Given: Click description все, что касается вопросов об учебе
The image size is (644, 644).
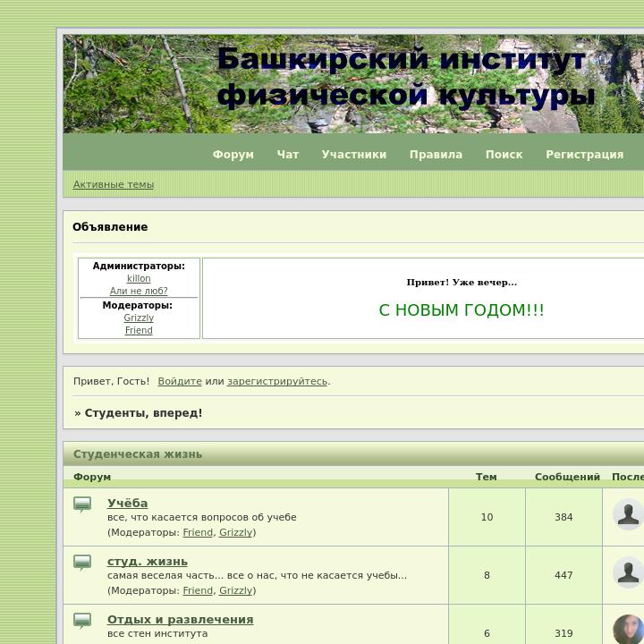Looking at the screenshot, I should pyautogui.click(x=201, y=518).
